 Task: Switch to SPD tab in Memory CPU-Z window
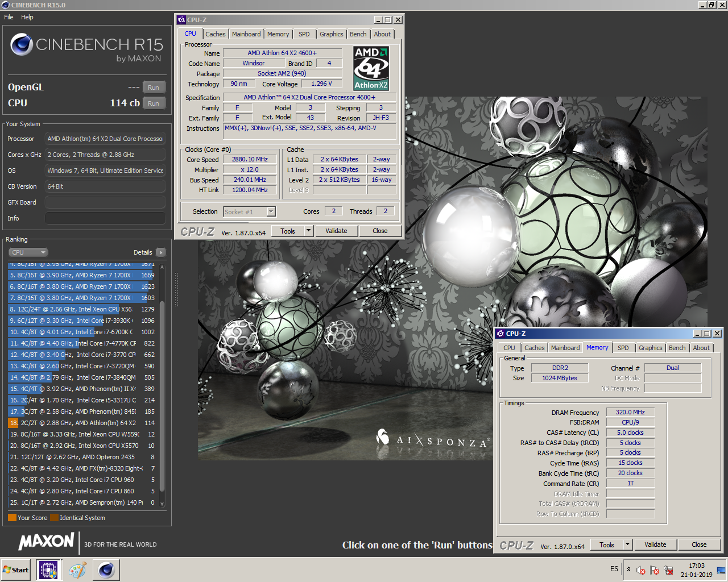(623, 348)
